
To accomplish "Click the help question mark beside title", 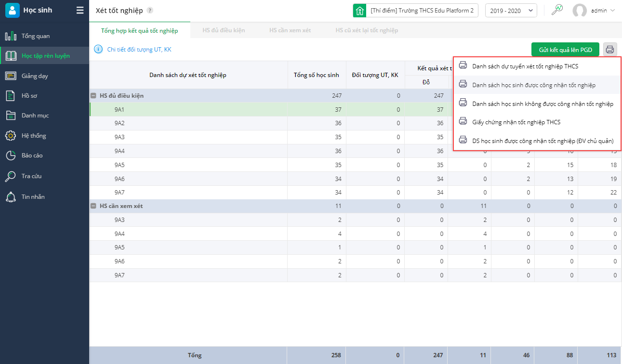I will [x=150, y=11].
